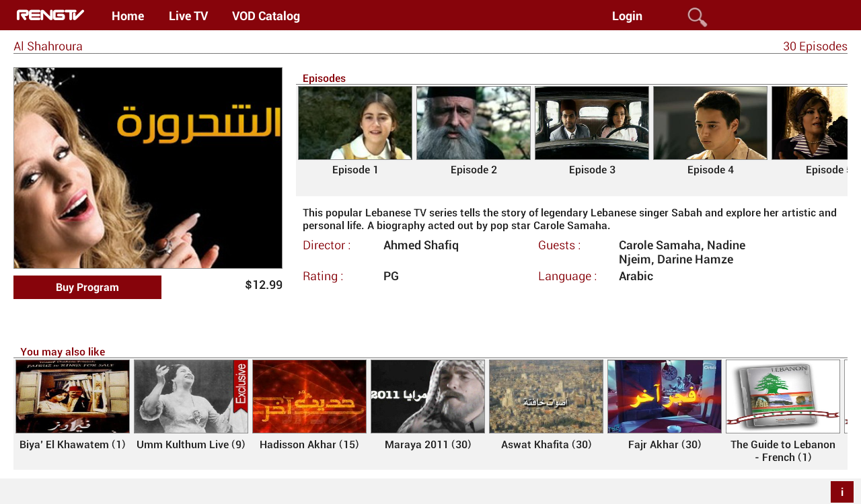Click "Maraya 2011 (30)" title
The height and width of the screenshot is (504, 861).
tap(428, 444)
